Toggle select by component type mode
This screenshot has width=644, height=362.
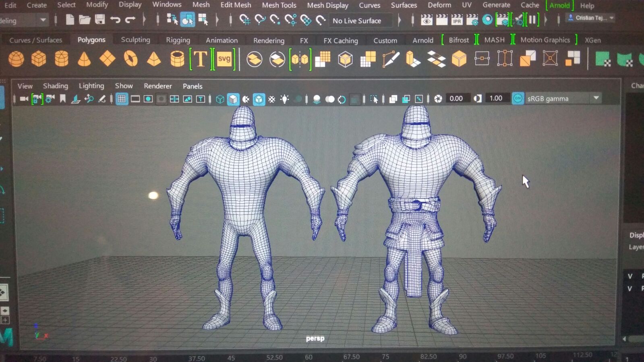pyautogui.click(x=203, y=19)
